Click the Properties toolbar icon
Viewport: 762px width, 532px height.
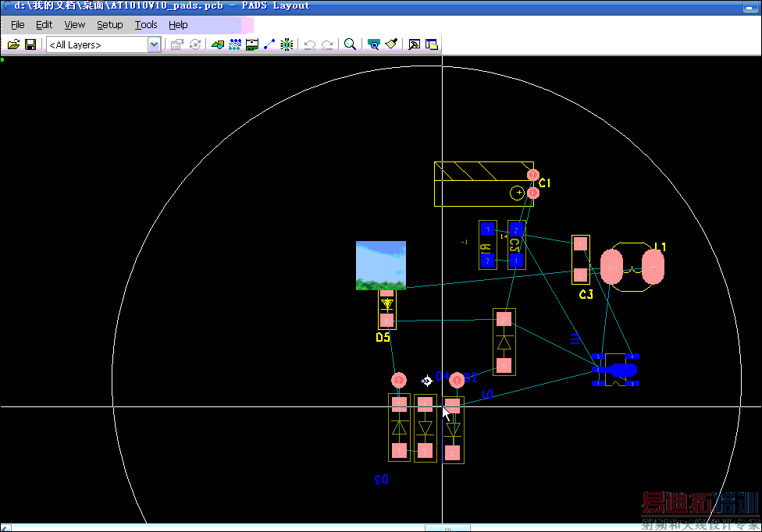point(177,44)
